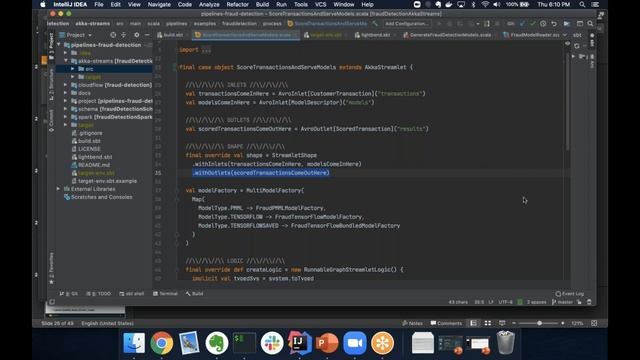Toggle PowerPoint Notes pane
The image size is (640, 360).
pos(412,323)
